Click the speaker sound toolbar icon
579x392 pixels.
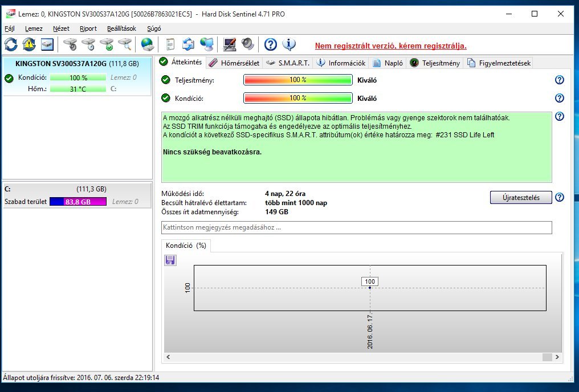[x=248, y=44]
